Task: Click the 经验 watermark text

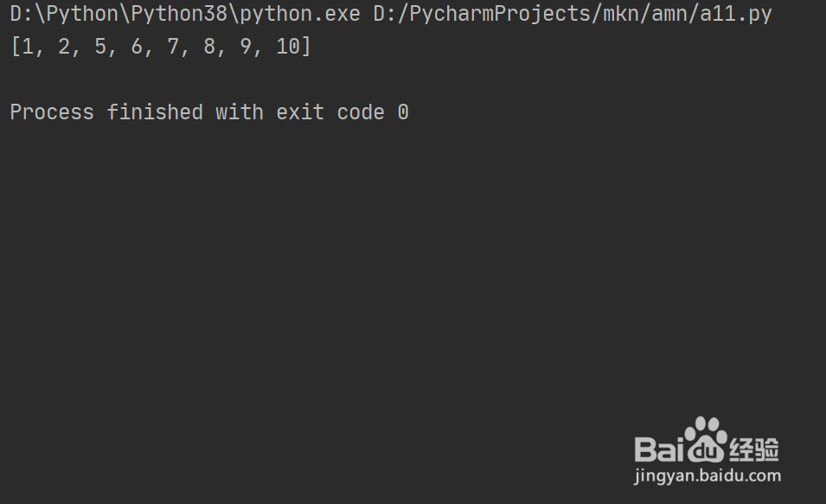Action: pos(754,449)
